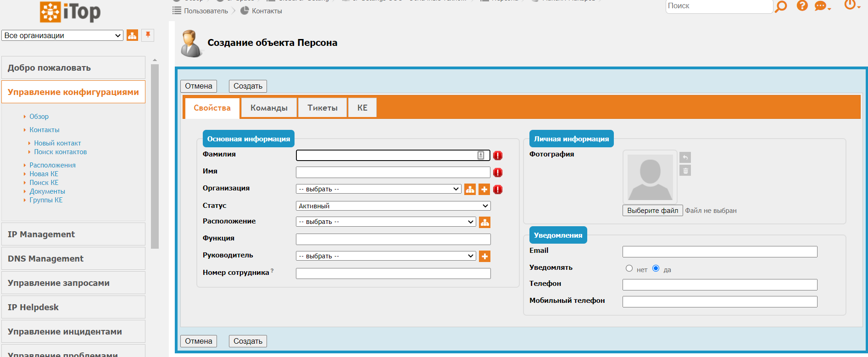Click the Имя input field
The width and height of the screenshot is (868, 357).
click(x=393, y=173)
